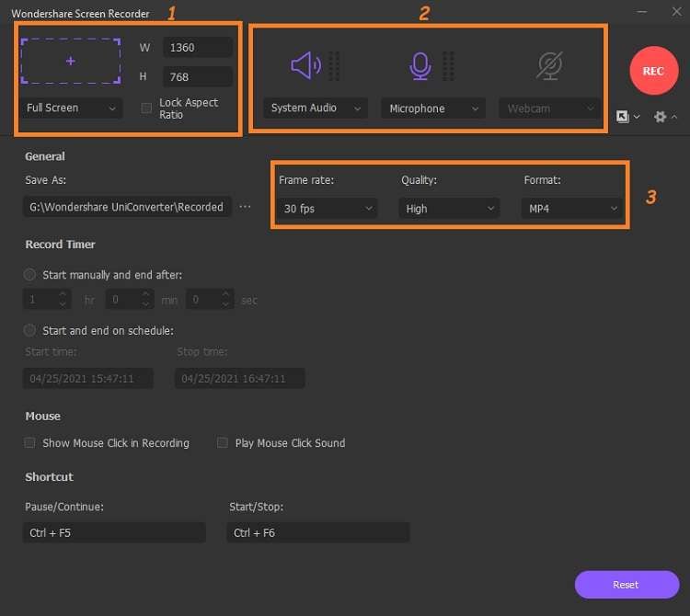The image size is (690, 616).
Task: Open the Frame rate 30 fps dropdown
Action: point(328,209)
